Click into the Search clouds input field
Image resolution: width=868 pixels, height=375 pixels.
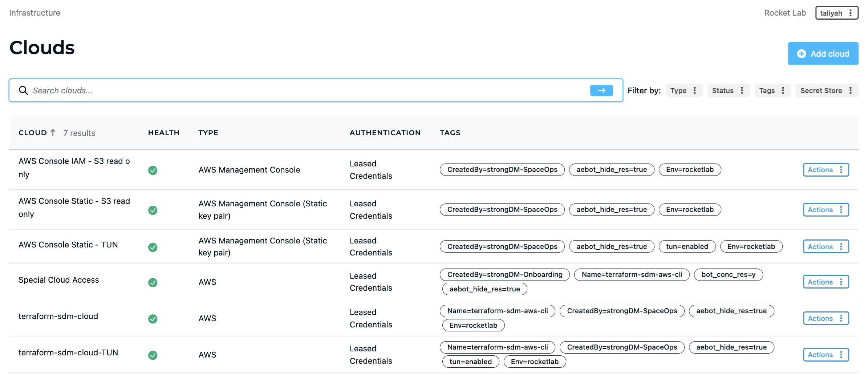click(145, 90)
